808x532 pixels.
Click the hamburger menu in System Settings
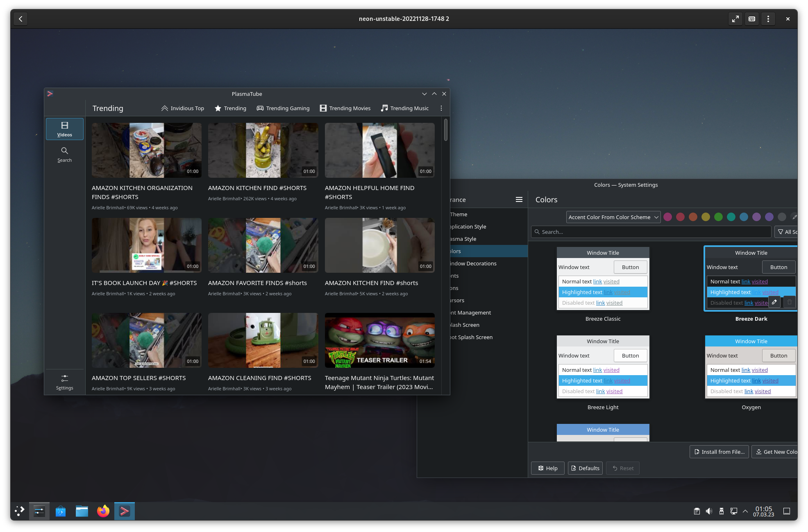pyautogui.click(x=519, y=199)
